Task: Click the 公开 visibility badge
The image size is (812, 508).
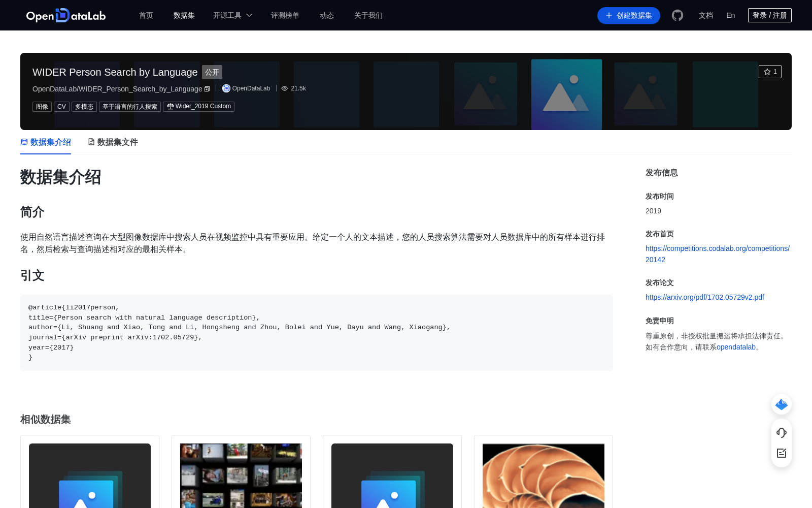Action: pos(212,72)
